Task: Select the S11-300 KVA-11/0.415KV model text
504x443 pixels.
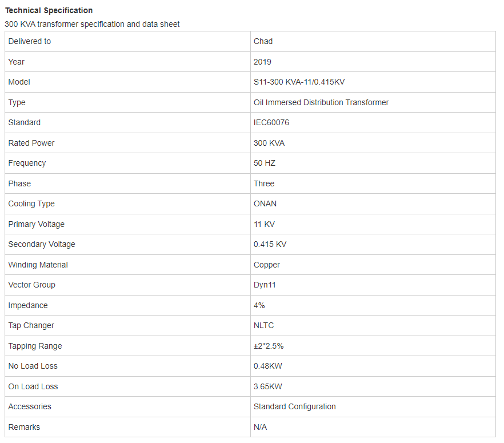Action: [299, 82]
